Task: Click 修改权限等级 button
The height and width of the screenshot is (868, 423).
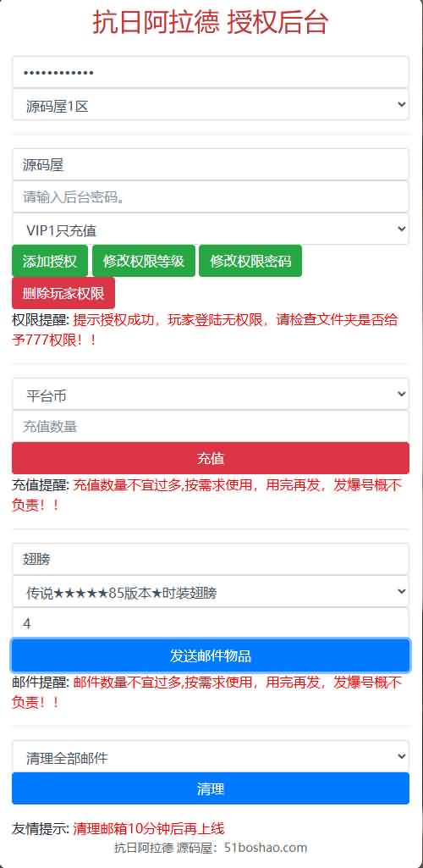Action: (x=144, y=261)
